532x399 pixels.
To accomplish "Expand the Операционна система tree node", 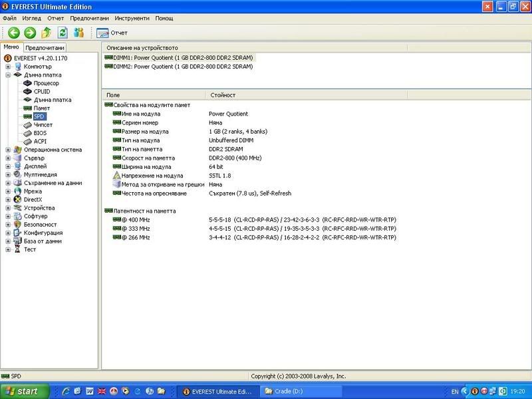I will pyautogui.click(x=9, y=150).
